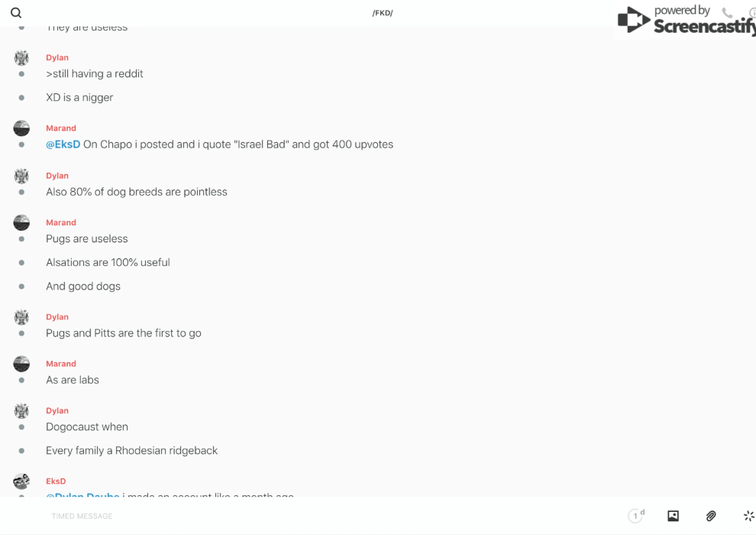This screenshot has height=535, width=756.
Task: Click Dylan's avatar beside ">still having a reddit"
Action: click(x=21, y=58)
